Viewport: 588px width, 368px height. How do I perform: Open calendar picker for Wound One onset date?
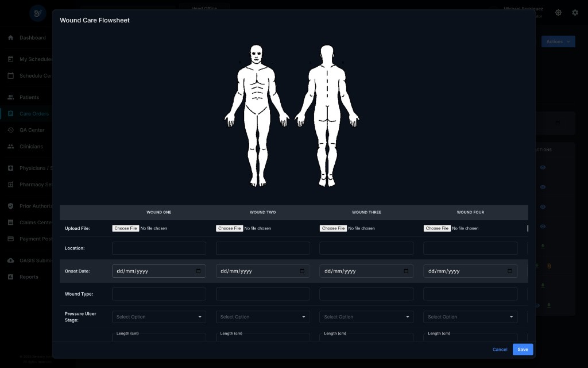(198, 271)
